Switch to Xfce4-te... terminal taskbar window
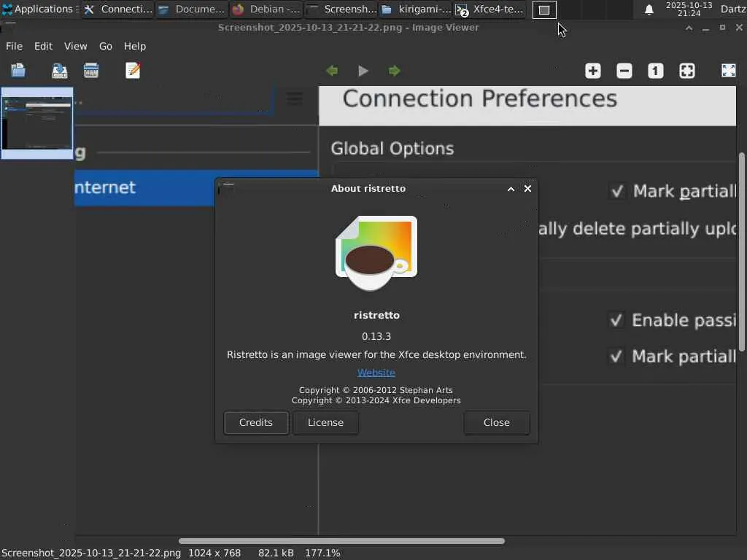The height and width of the screenshot is (560, 747). tap(489, 9)
